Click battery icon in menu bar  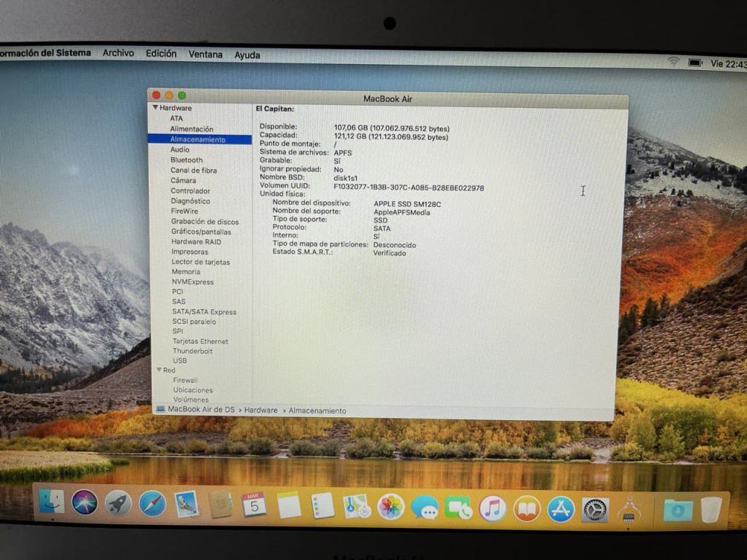pyautogui.click(x=695, y=63)
